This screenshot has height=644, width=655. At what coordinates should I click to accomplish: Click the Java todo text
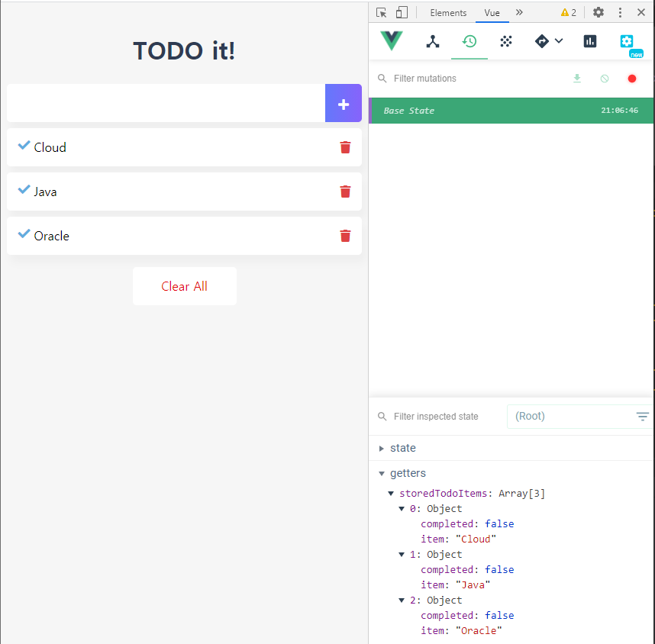[45, 192]
